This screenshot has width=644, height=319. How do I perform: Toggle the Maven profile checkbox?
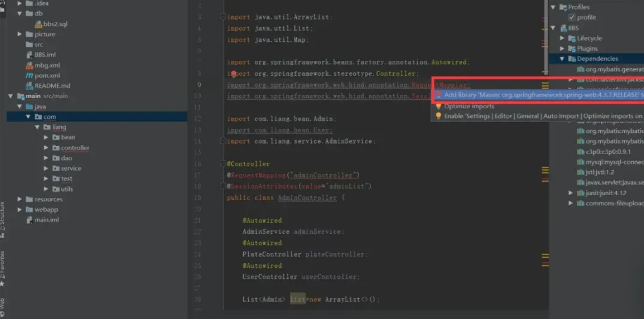(572, 18)
